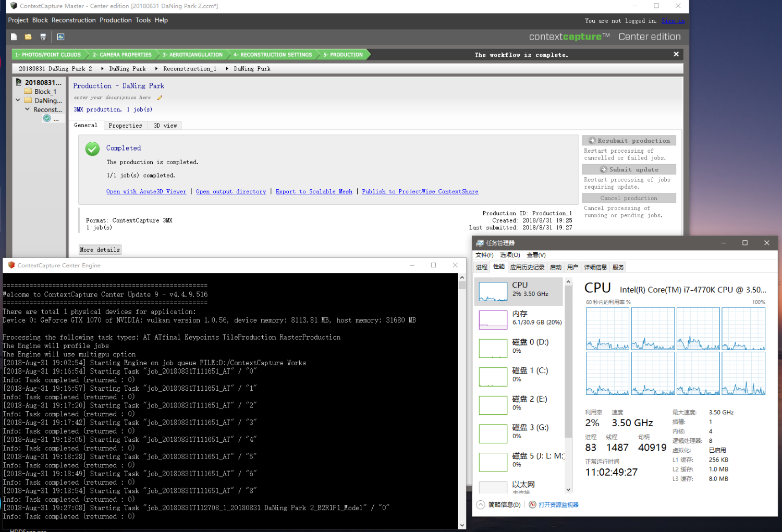The image size is (782, 532).
Task: Click the Block_1 folder icon in tree
Action: click(28, 91)
